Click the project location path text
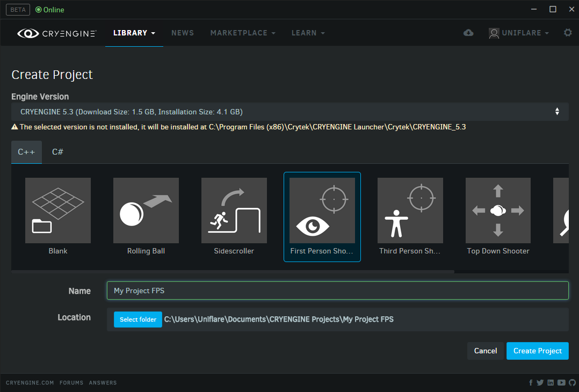The width and height of the screenshot is (579, 392). pyautogui.click(x=279, y=320)
